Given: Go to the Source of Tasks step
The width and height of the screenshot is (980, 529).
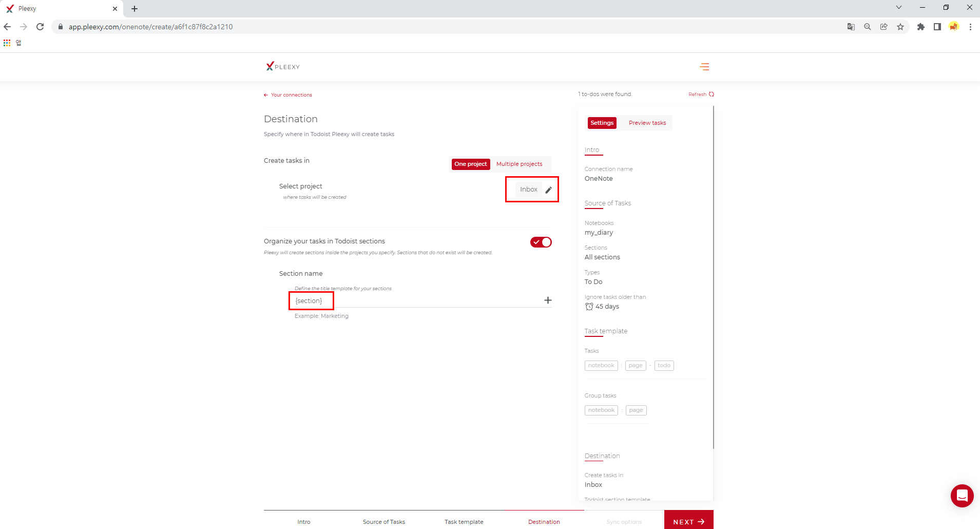Looking at the screenshot, I should (x=384, y=522).
